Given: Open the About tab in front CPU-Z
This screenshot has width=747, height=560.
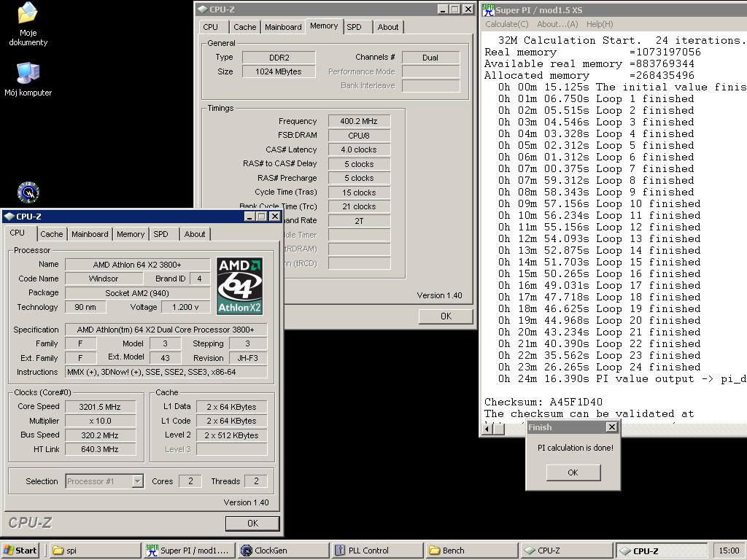Looking at the screenshot, I should coord(194,234).
